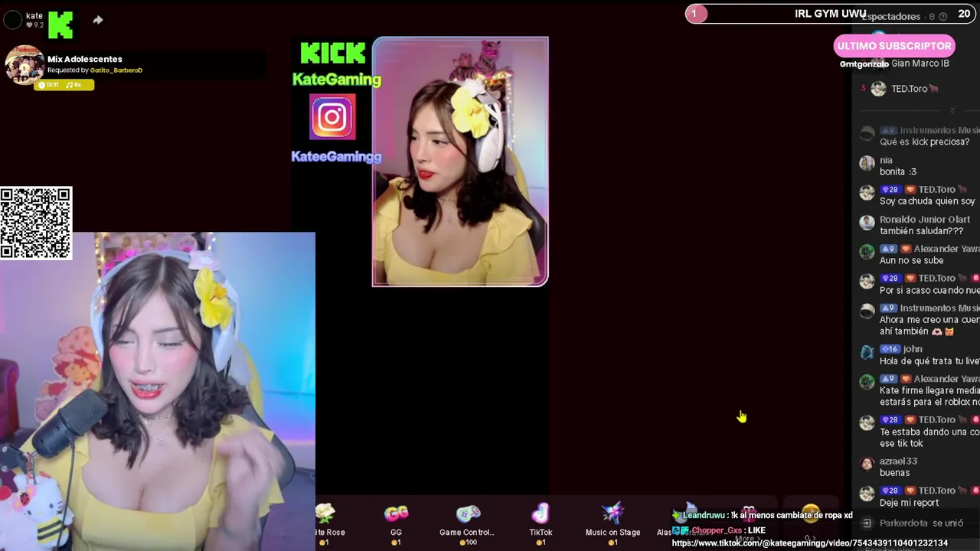980x551 pixels.
Task: Click the green Kick logo beside kate's name
Action: coord(60,25)
